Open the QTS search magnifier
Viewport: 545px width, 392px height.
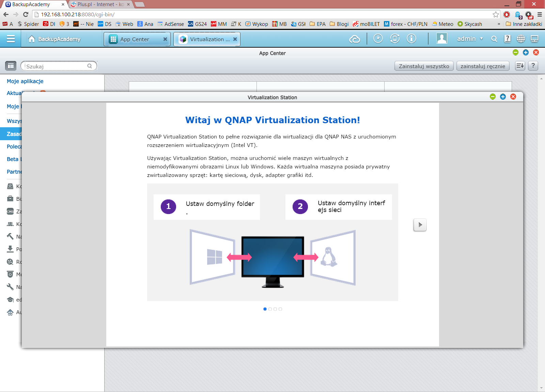(x=494, y=39)
